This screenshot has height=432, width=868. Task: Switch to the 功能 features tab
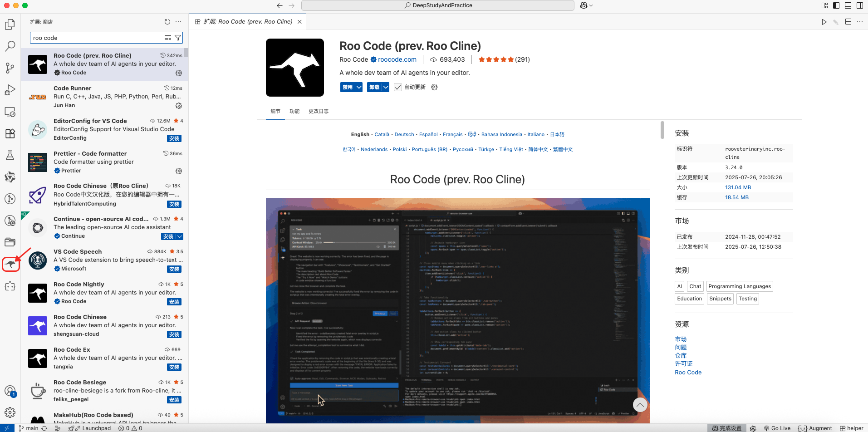click(x=294, y=111)
